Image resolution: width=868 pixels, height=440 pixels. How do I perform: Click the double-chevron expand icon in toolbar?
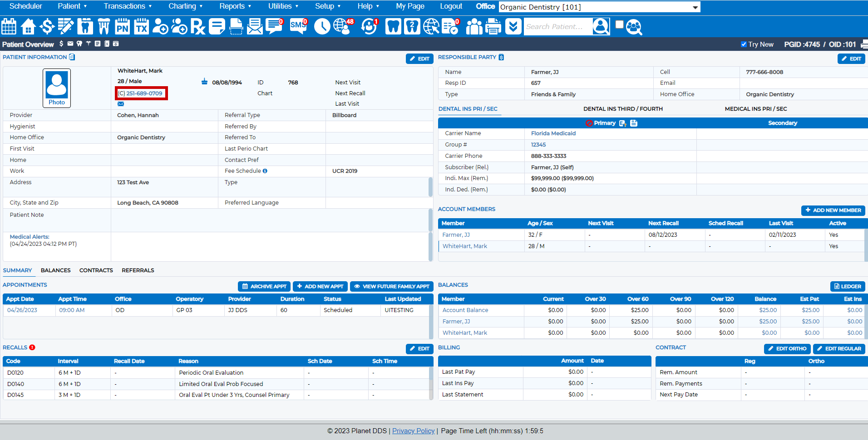click(x=513, y=27)
